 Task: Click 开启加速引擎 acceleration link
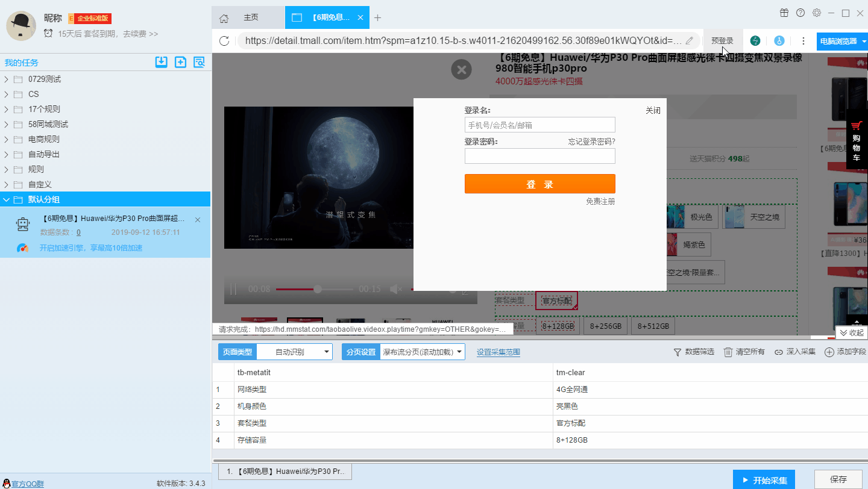point(91,248)
